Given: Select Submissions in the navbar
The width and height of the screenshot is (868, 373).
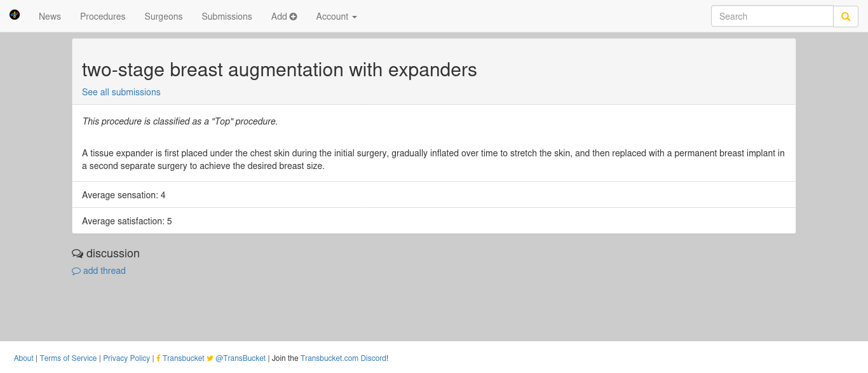Looking at the screenshot, I should (227, 17).
